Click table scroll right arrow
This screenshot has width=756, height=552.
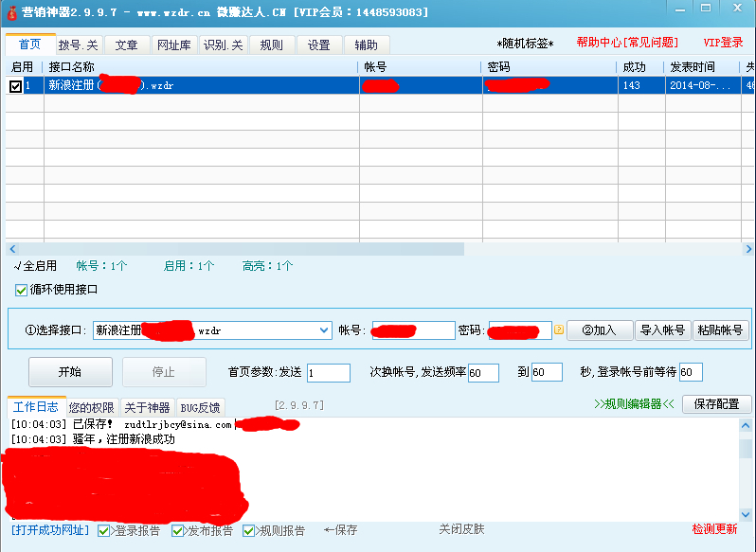748,249
